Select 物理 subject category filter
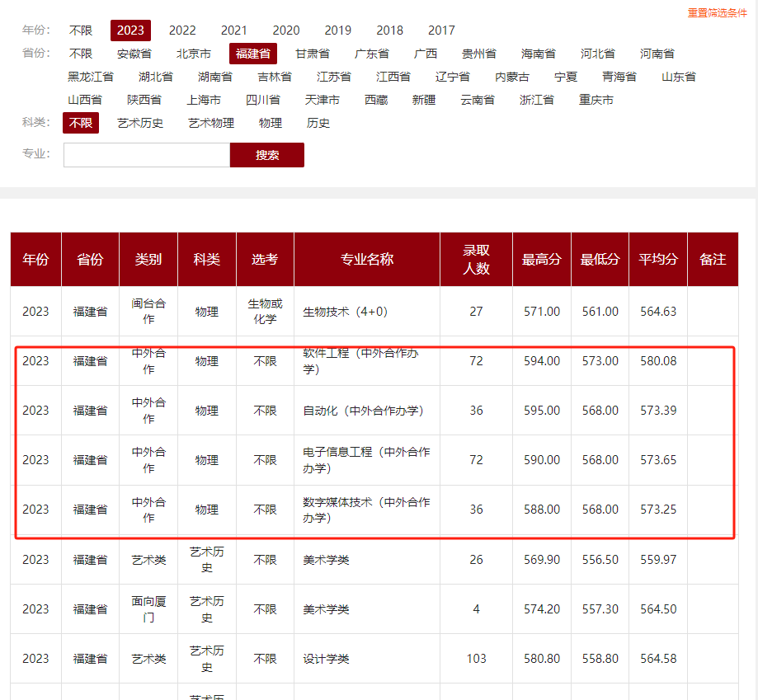This screenshot has height=700, width=758. pos(271,123)
